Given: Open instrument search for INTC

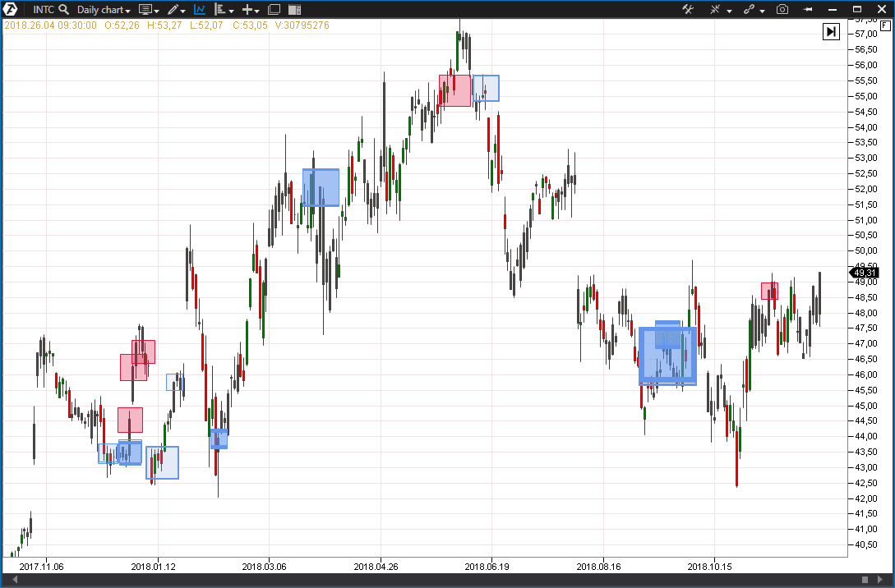Looking at the screenshot, I should point(63,10).
